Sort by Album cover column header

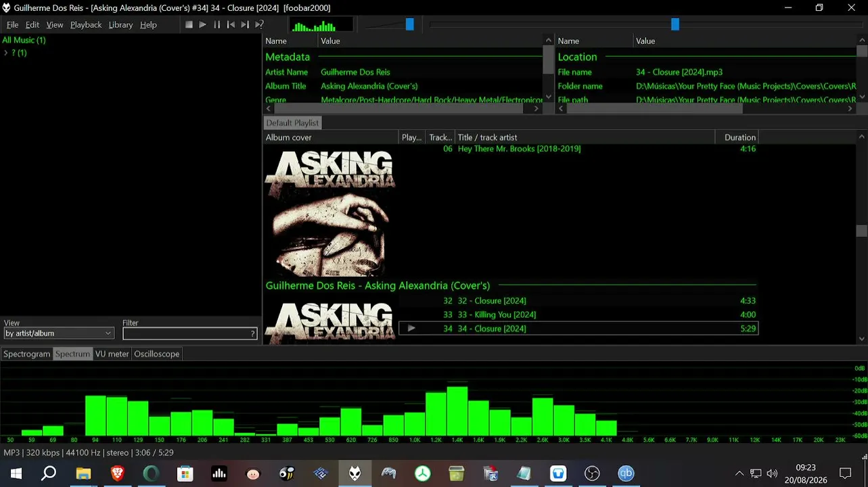click(331, 137)
